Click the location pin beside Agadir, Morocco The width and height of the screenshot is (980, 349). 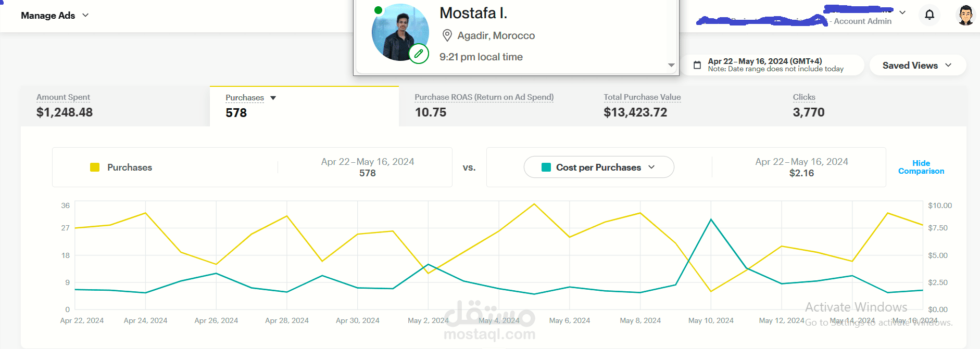[x=447, y=35]
